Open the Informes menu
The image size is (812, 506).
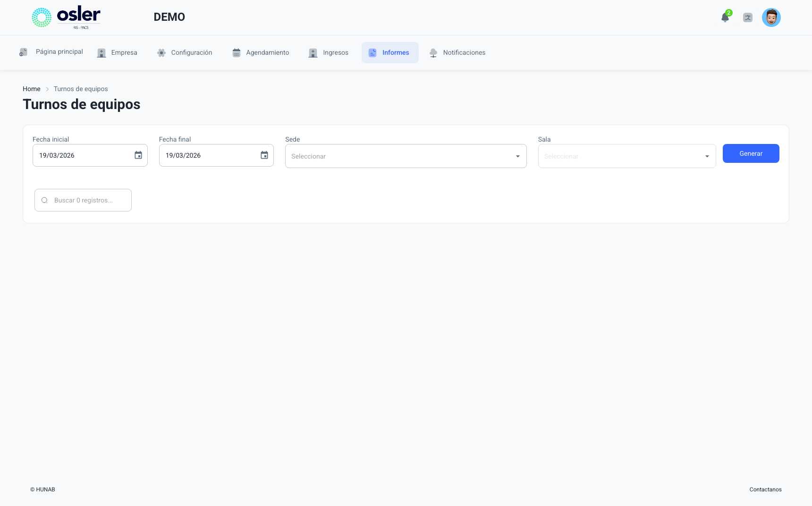click(390, 52)
